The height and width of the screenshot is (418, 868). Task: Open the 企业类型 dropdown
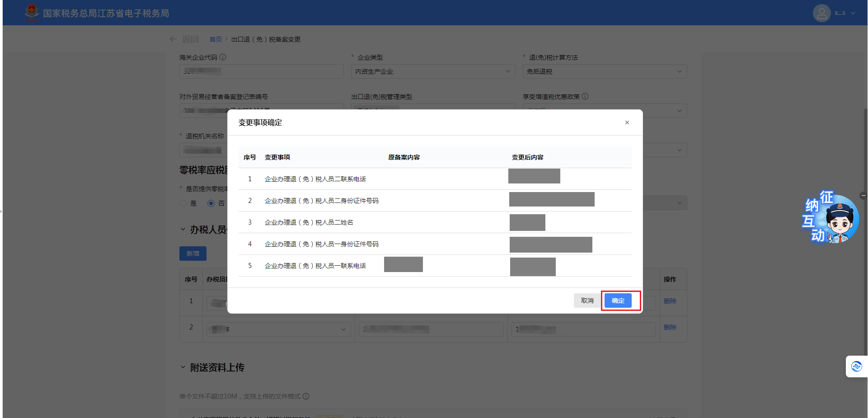coord(433,71)
